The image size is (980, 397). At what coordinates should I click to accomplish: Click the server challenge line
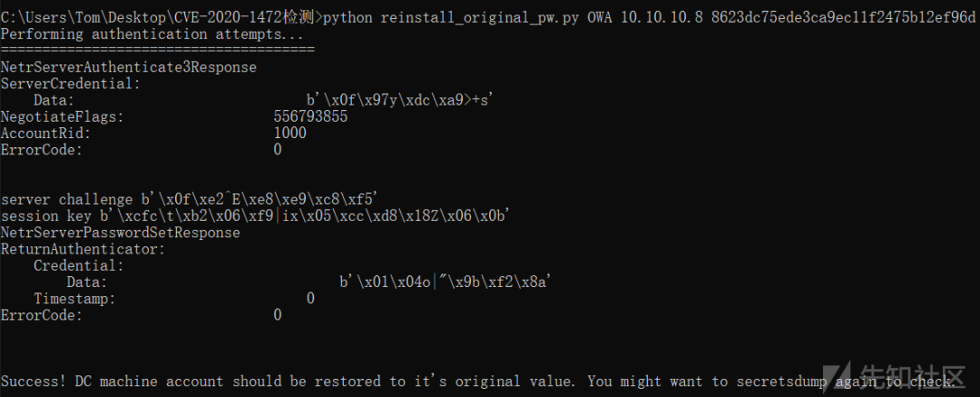pos(190,200)
